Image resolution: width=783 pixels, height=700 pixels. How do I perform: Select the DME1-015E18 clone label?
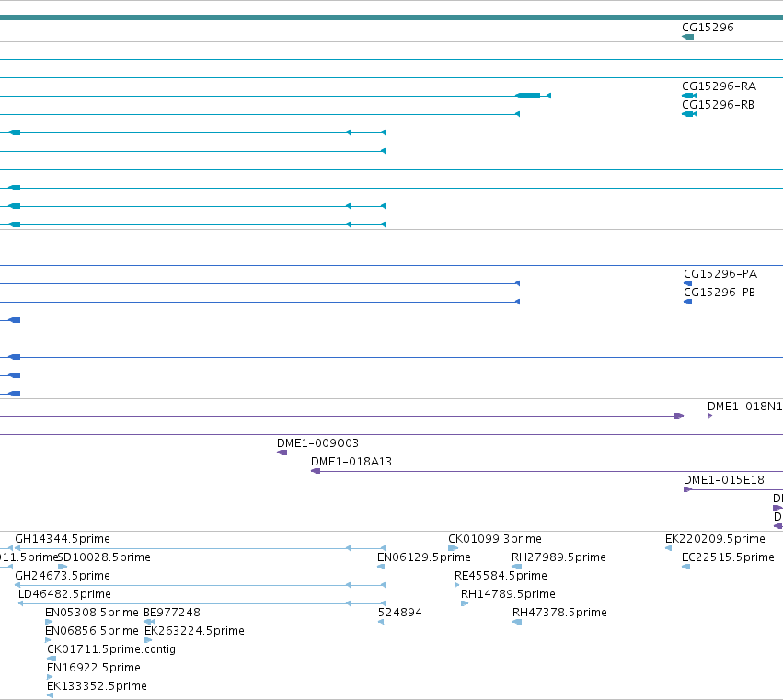(723, 480)
